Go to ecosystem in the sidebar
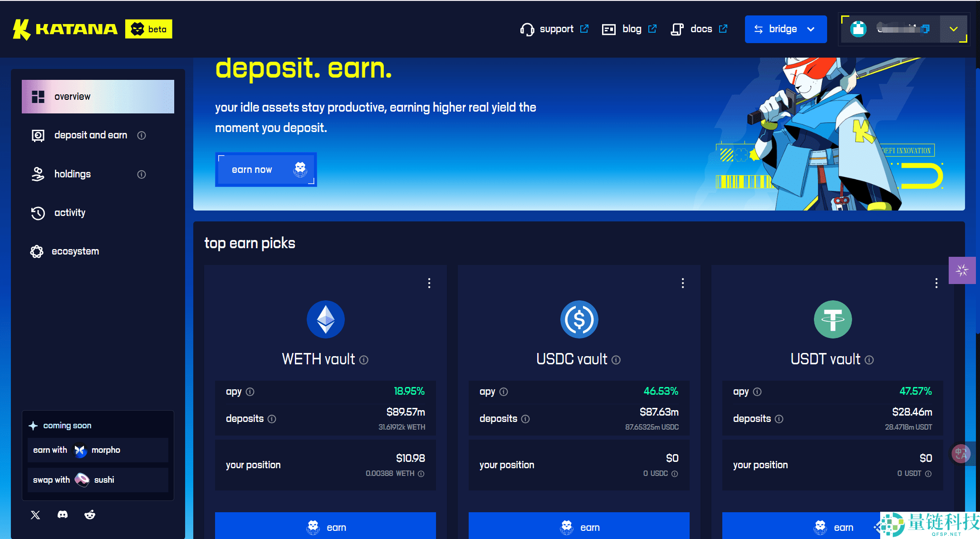This screenshot has height=539, width=980. pyautogui.click(x=75, y=251)
